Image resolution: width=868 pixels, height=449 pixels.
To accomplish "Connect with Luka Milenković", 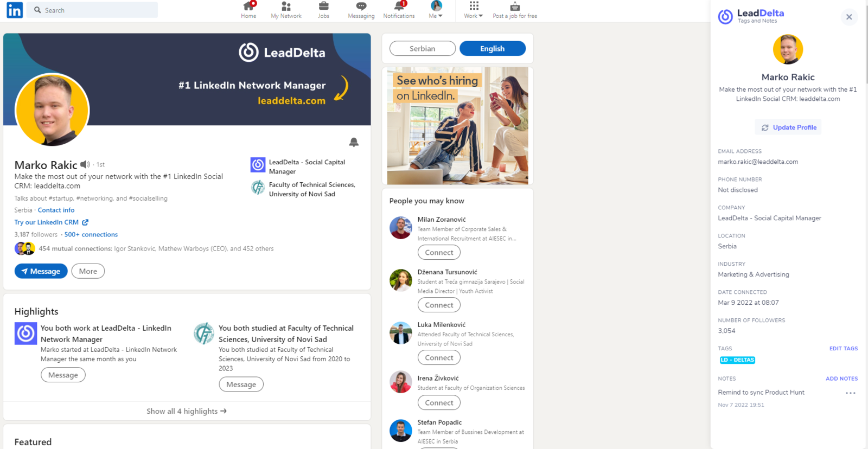I will 439,357.
